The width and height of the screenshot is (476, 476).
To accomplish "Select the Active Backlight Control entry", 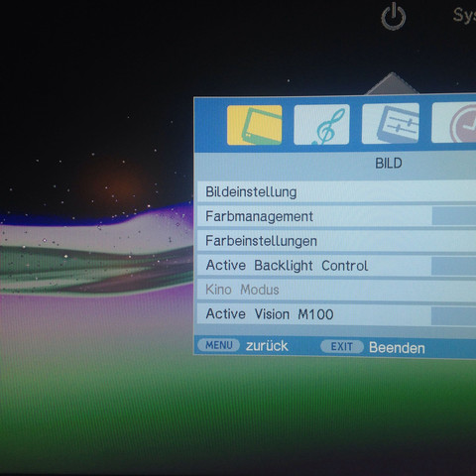I will tap(336, 265).
